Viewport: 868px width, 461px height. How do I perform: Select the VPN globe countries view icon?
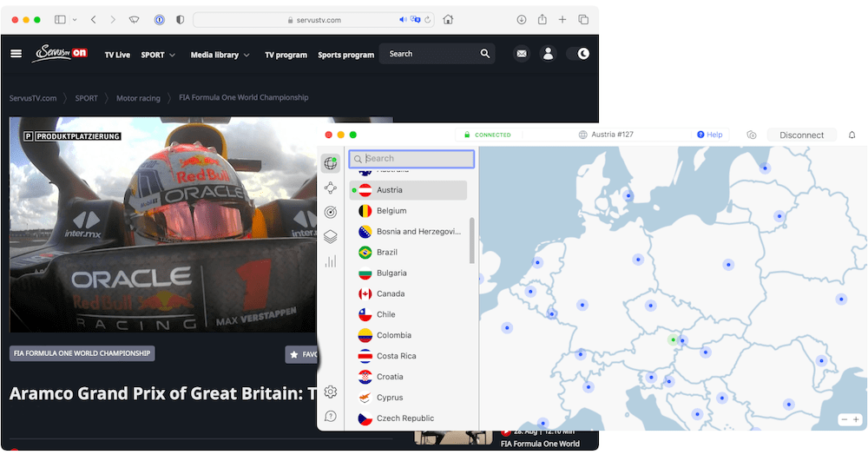(331, 163)
